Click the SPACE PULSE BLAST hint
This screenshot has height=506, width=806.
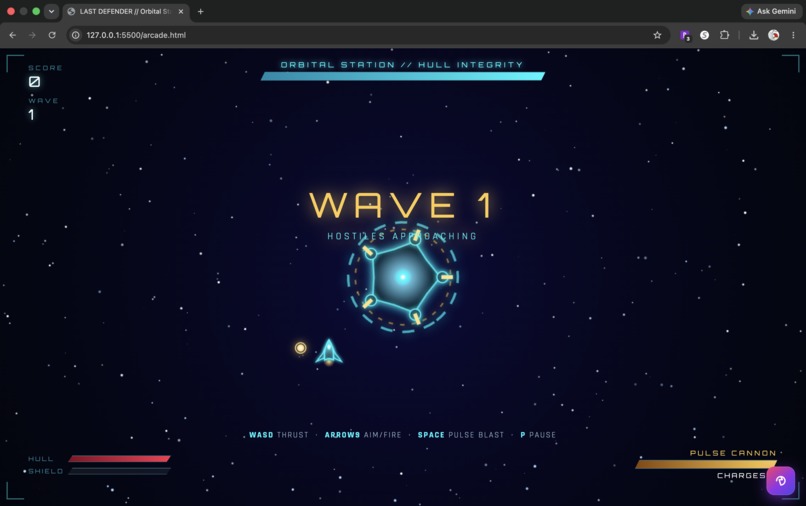[461, 435]
